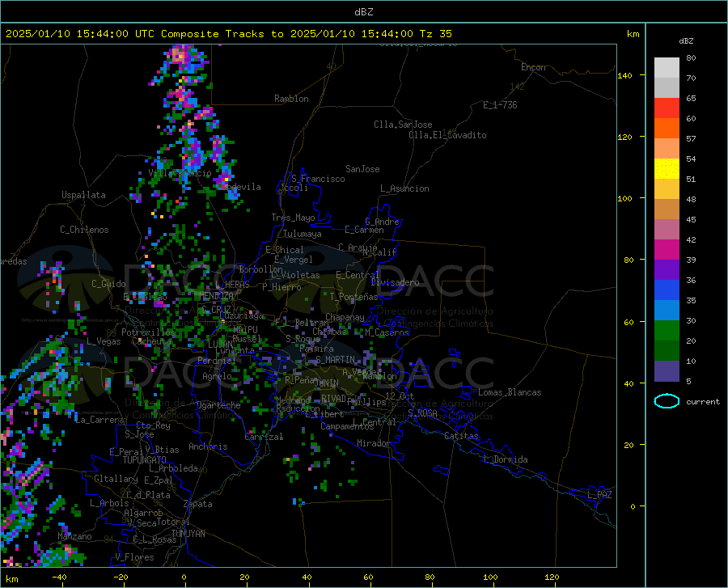Select the 'Mirador' map label
The width and height of the screenshot is (728, 588).
point(373,443)
